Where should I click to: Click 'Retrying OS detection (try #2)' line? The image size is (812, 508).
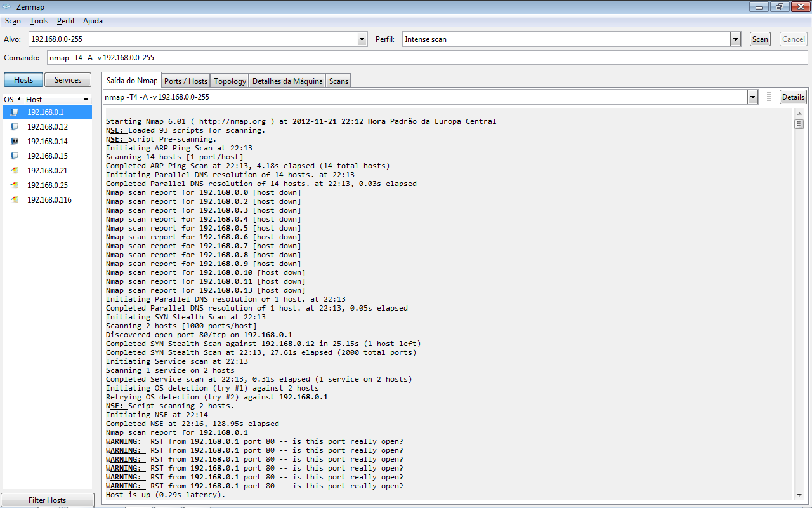pyautogui.click(x=217, y=397)
